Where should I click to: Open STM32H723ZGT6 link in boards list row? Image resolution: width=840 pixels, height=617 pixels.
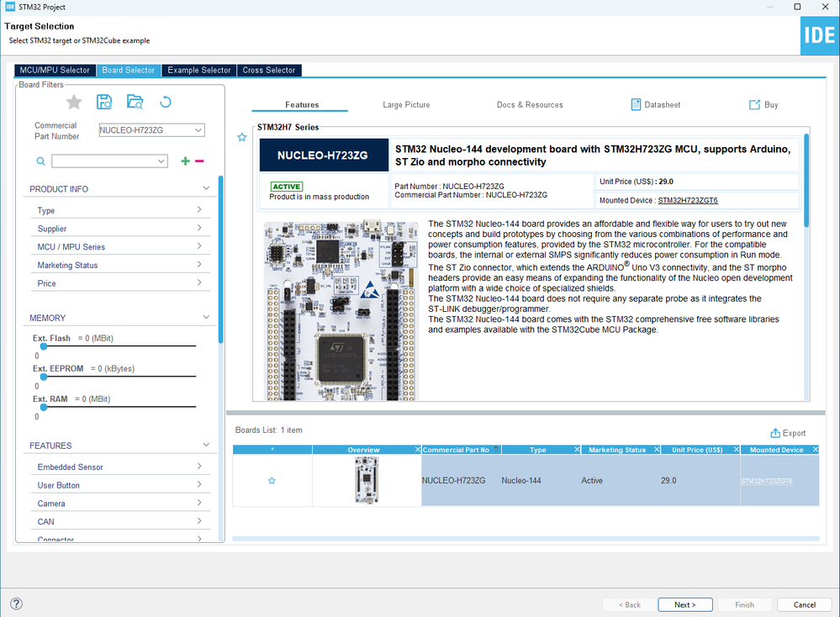point(767,481)
